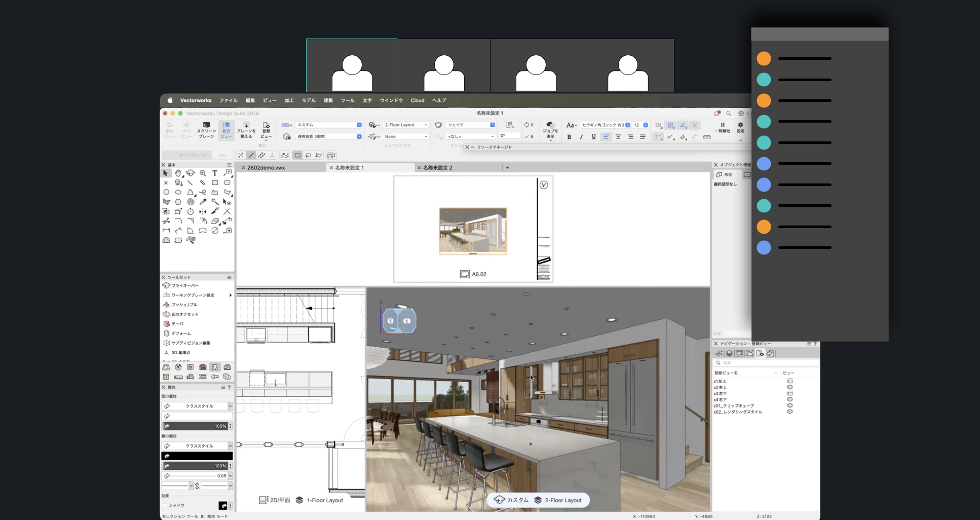Click the 設定 gear button in the toolbar
The image size is (980, 520).
click(x=740, y=128)
